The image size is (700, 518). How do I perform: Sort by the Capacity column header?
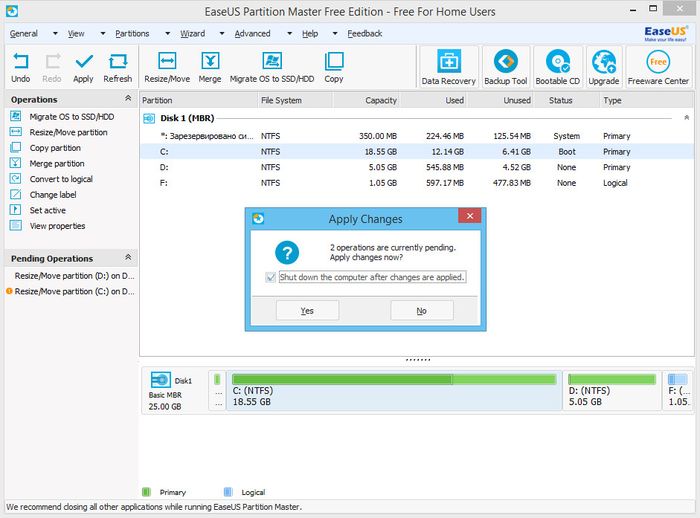[366, 100]
